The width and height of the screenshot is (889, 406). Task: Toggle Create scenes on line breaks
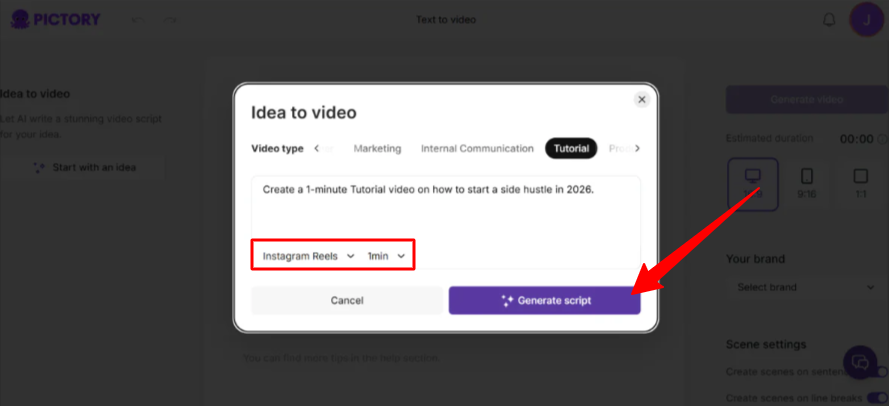click(x=878, y=397)
